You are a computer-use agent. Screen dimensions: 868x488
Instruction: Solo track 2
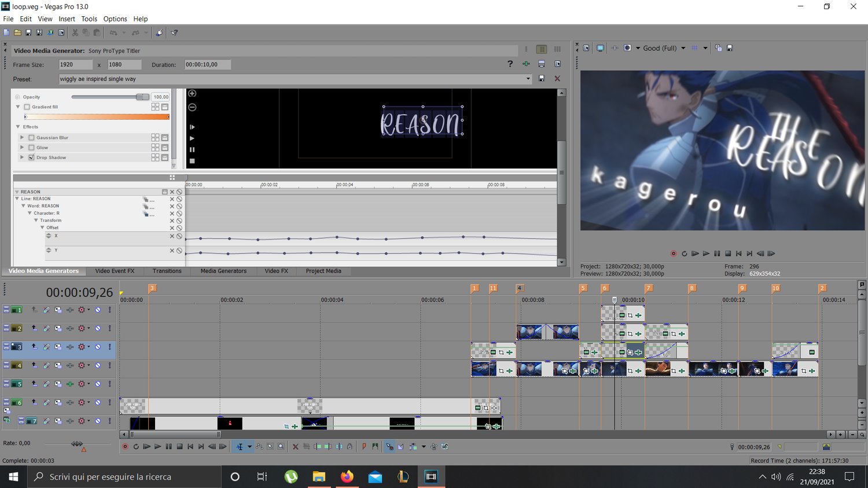109,328
